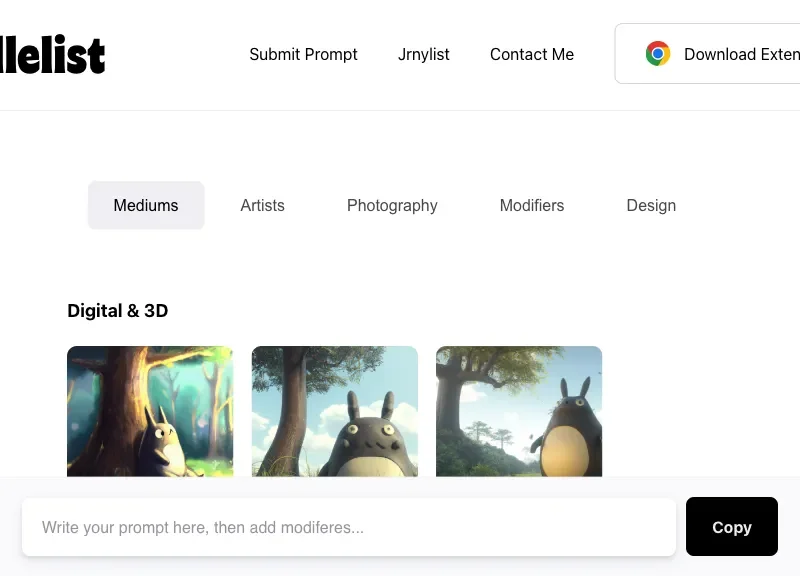This screenshot has height=576, width=800.
Task: Switch to the Artists tab
Action: click(x=262, y=205)
